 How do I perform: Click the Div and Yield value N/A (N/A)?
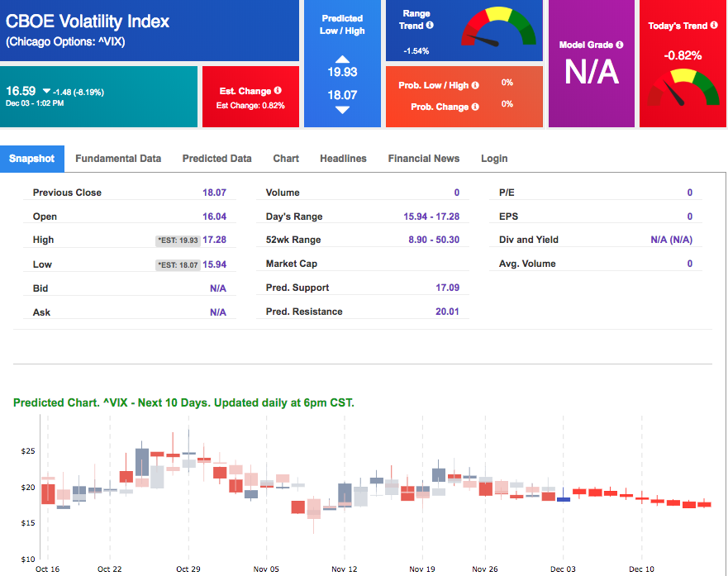pos(671,240)
